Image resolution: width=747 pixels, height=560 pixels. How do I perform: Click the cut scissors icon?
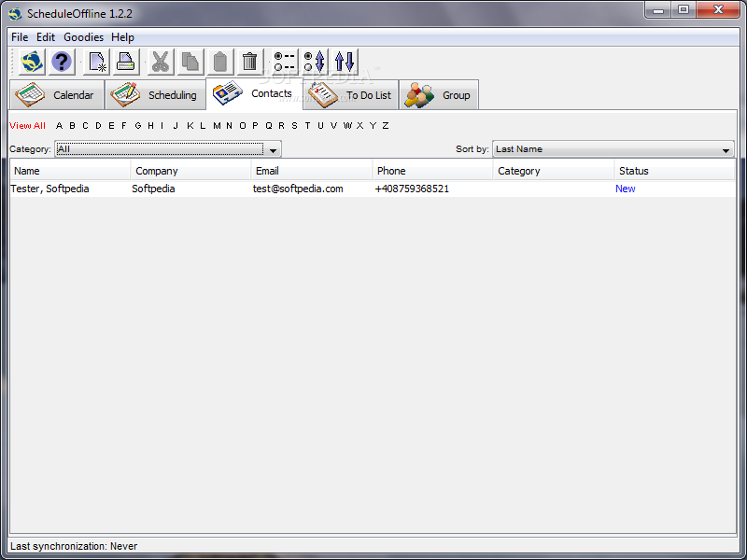pos(161,62)
